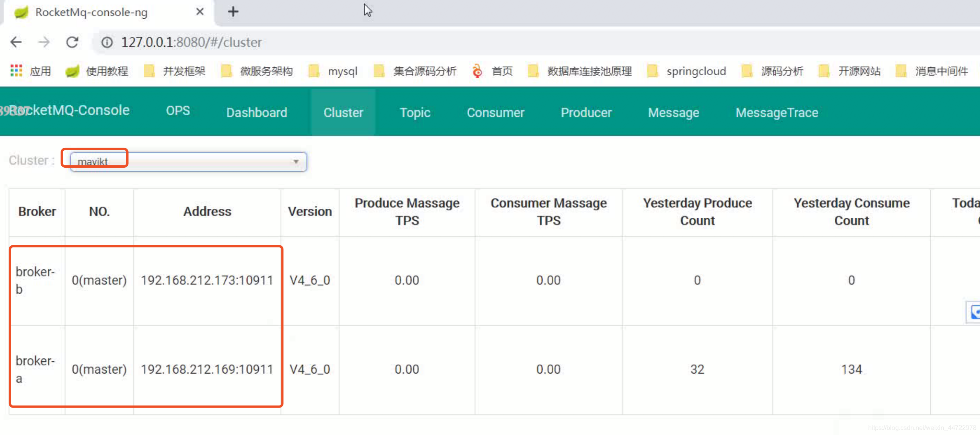This screenshot has width=980, height=435.
Task: Click the browser back arrow
Action: [16, 42]
